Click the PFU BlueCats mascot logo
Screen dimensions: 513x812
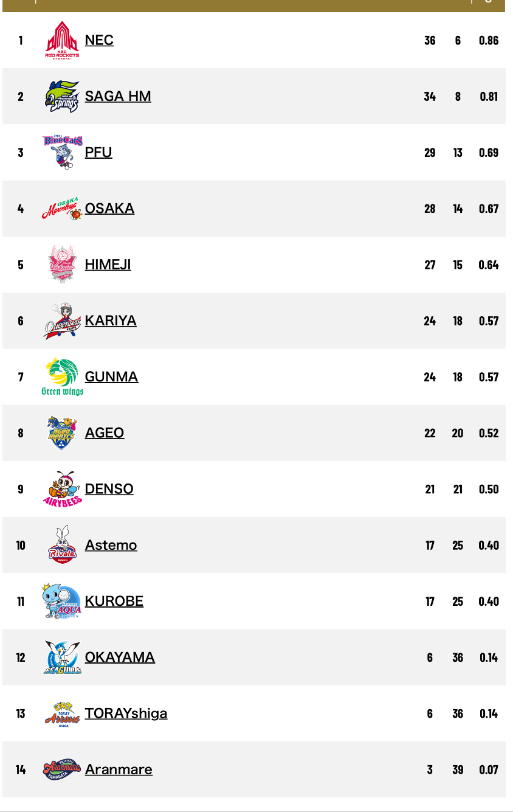[62, 152]
